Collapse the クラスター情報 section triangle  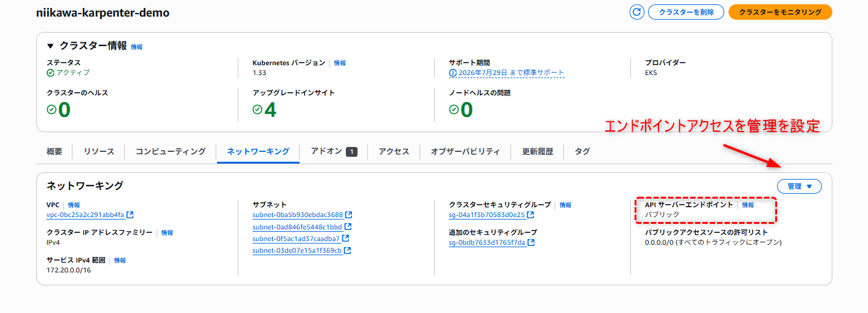coord(51,46)
